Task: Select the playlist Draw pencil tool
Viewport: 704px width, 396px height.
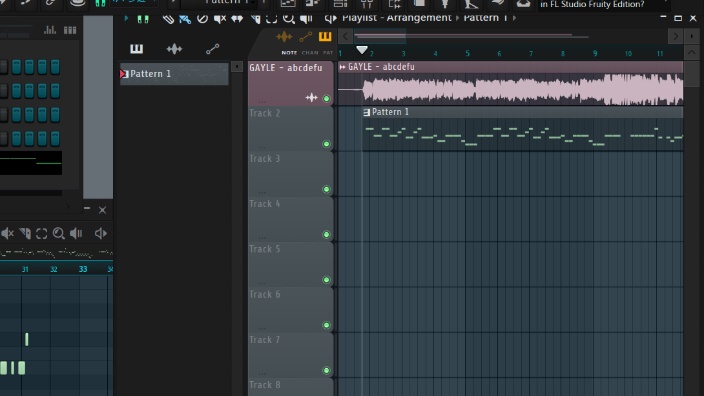Action: coord(168,19)
